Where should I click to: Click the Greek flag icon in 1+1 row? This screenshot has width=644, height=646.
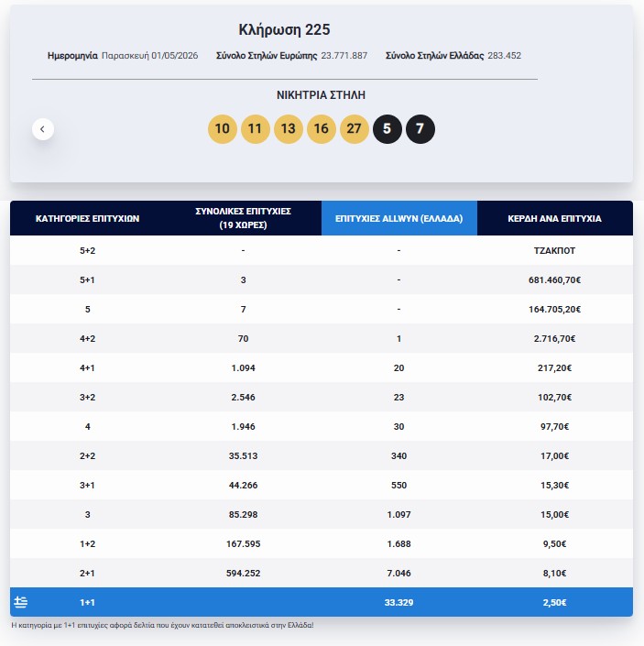20,602
